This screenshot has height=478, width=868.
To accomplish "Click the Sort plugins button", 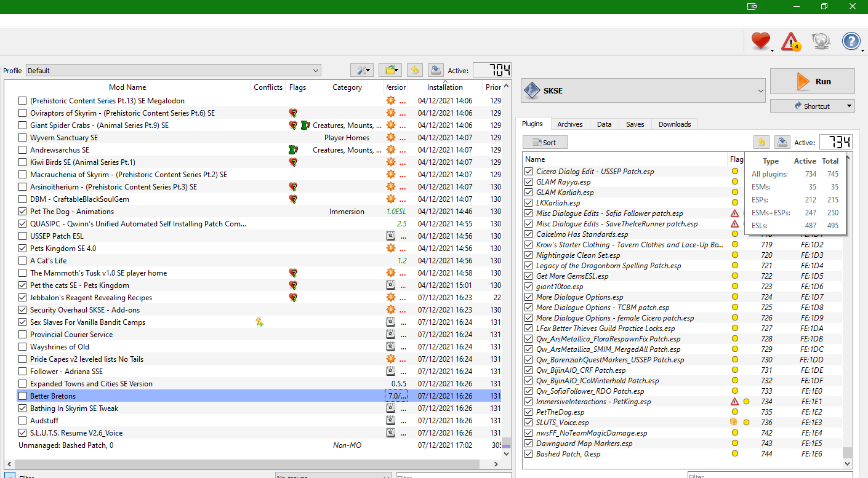I will 545,142.
